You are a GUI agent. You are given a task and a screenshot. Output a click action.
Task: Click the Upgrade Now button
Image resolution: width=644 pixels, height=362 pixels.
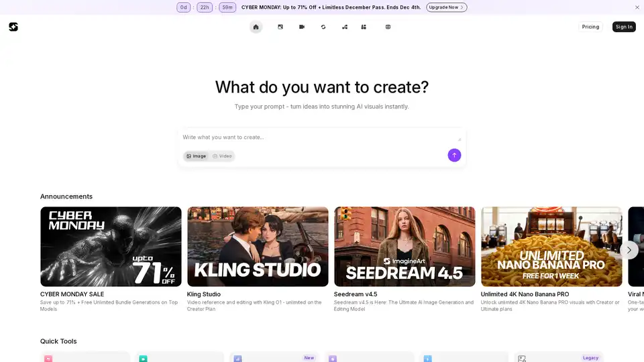(446, 7)
